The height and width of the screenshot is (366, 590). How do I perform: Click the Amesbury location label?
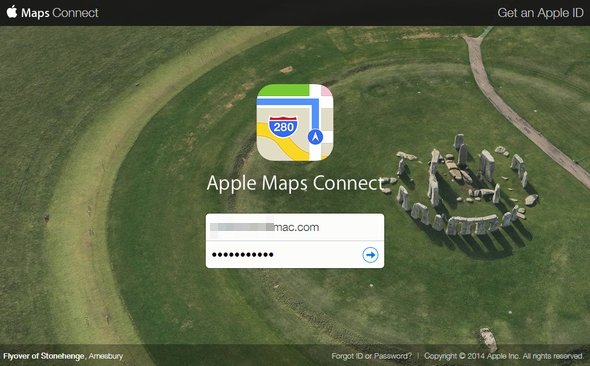106,356
